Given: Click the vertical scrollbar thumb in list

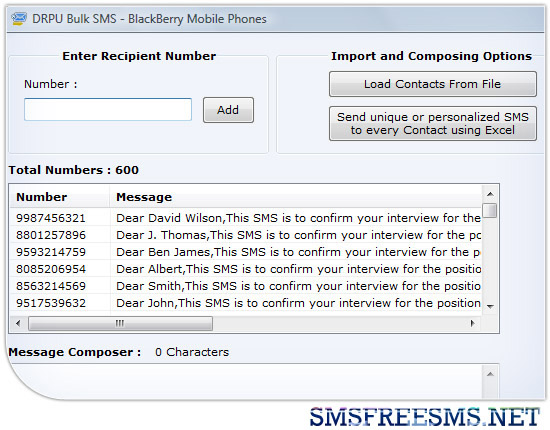Looking at the screenshot, I should [490, 210].
